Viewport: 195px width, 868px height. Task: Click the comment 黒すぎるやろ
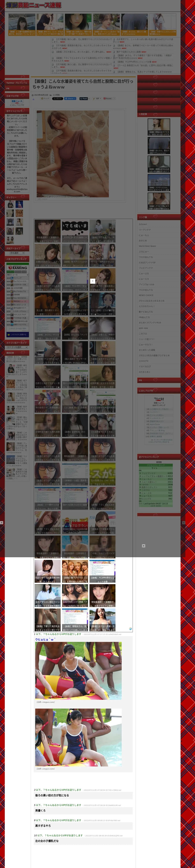(43, 826)
